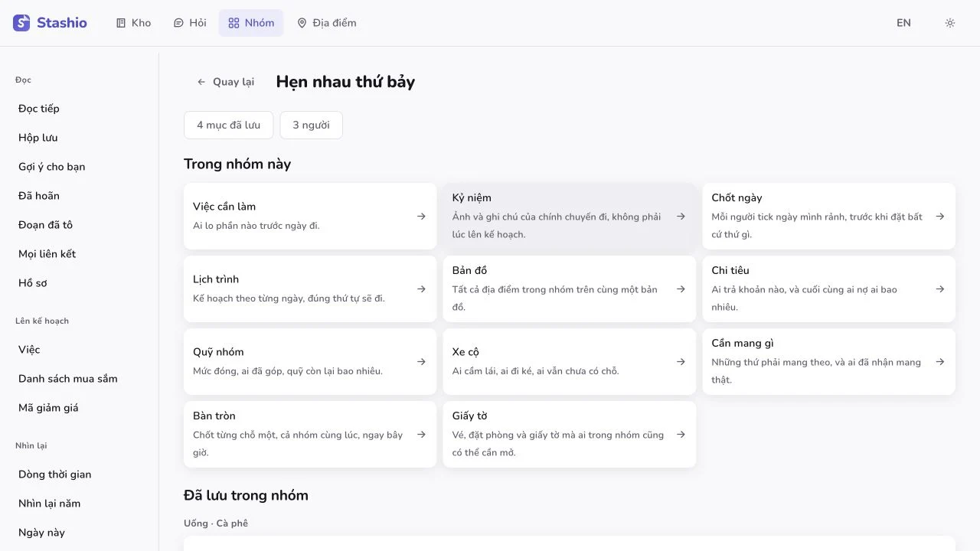Click the Stashio logo icon
The image size is (980, 551).
click(21, 23)
